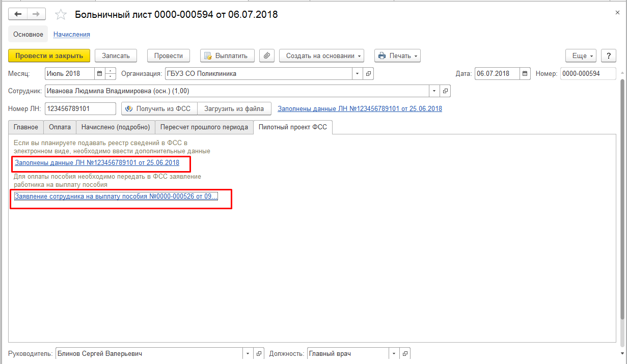The height and width of the screenshot is (364, 627).
Task: Expand the Организация dropdown list
Action: [358, 74]
